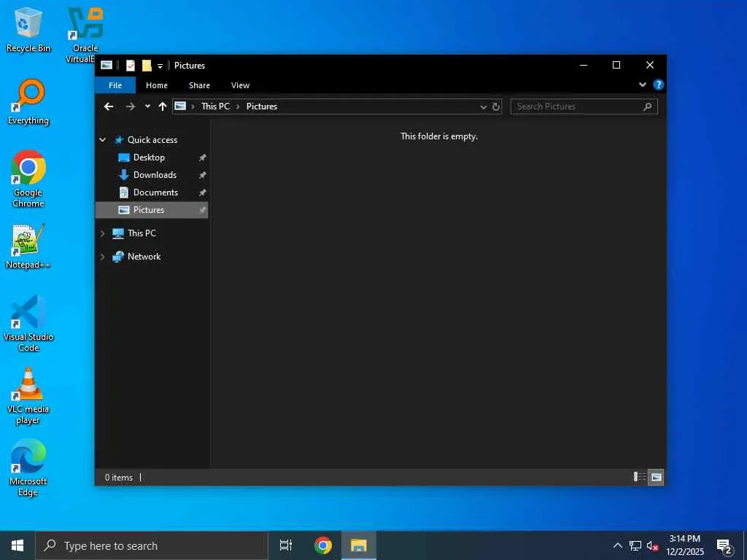Open Visual Studio Code desktop shortcut
Image resolution: width=747 pixels, height=560 pixels.
pyautogui.click(x=28, y=323)
